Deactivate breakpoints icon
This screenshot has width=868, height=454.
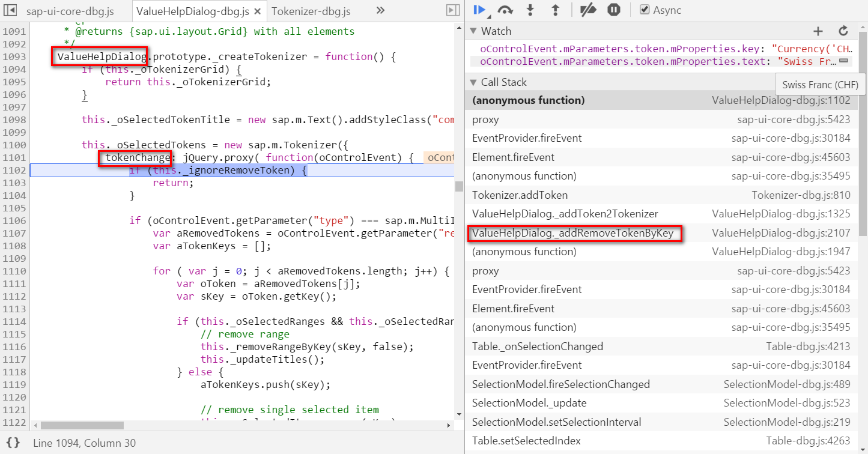coord(588,10)
